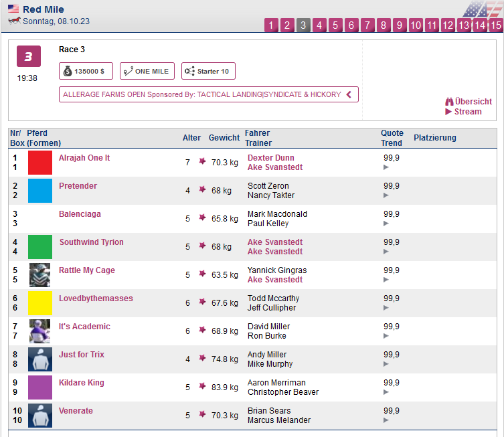Click the gender icon in Pretender row
This screenshot has width=504, height=437.
click(x=202, y=189)
